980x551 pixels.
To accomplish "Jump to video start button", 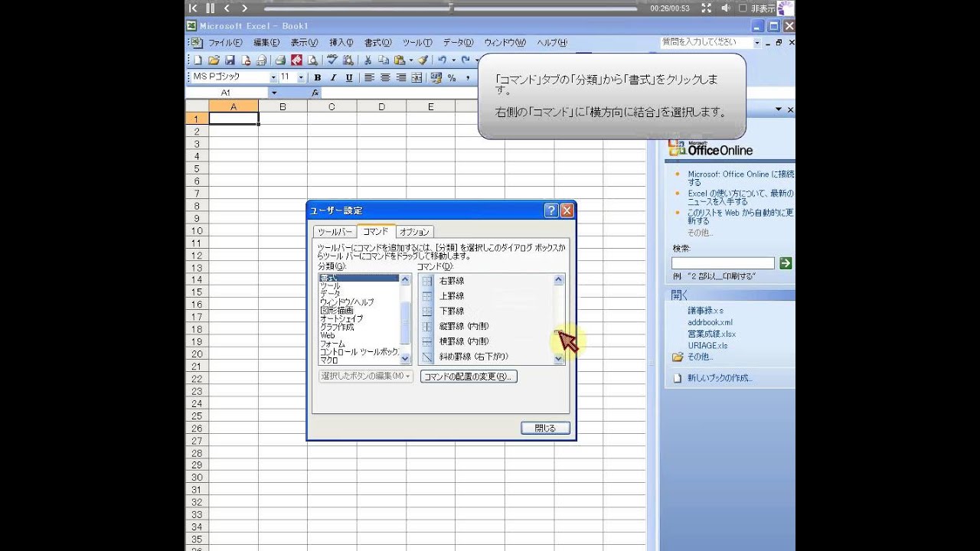I will point(193,8).
